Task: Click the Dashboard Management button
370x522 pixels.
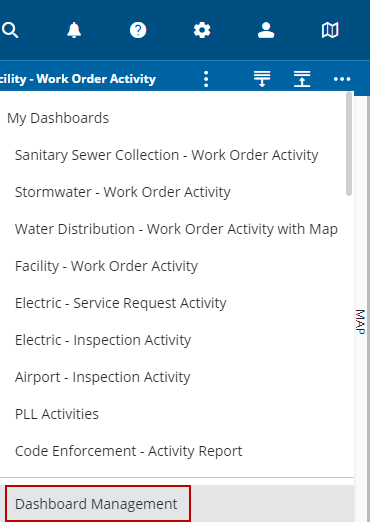Action: coord(98,504)
